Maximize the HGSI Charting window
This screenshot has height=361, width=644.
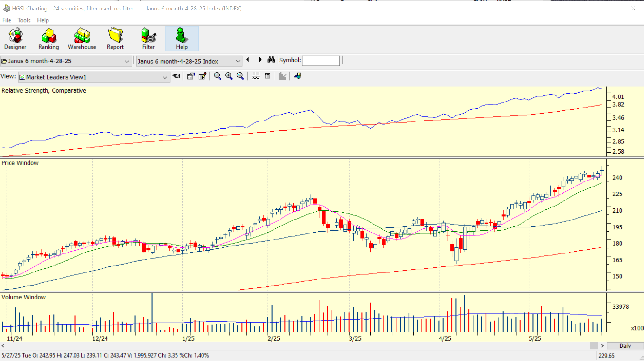(x=611, y=8)
